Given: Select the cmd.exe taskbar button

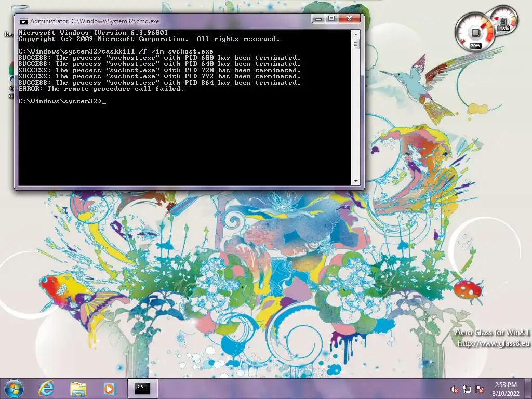Looking at the screenshot, I should click(142, 389).
